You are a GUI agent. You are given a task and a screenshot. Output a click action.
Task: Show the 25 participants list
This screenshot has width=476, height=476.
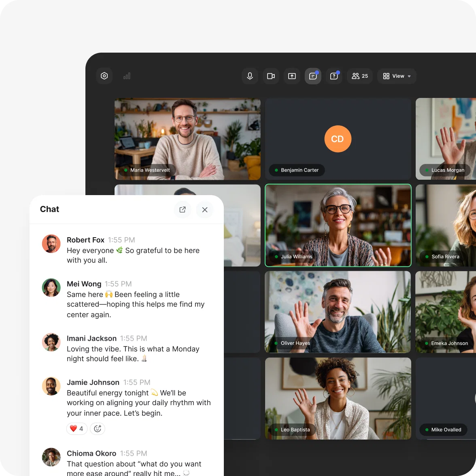tap(360, 76)
